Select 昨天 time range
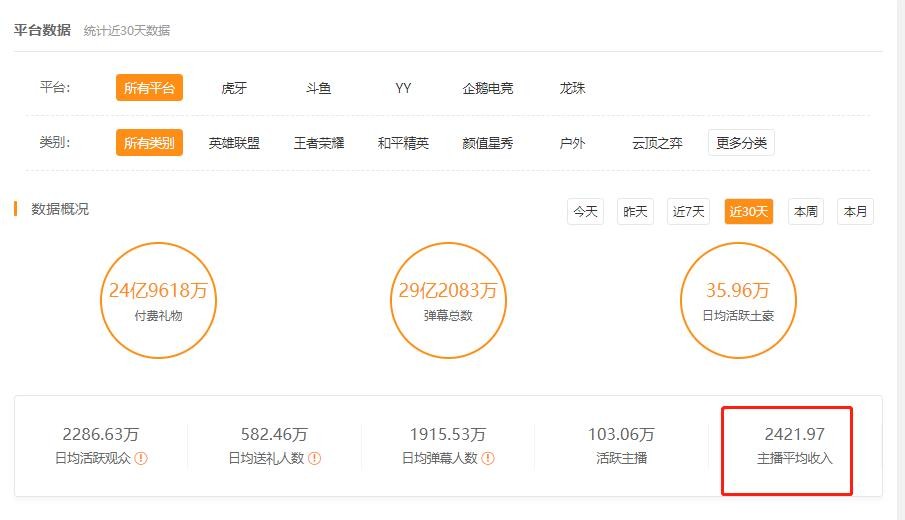Viewport: 905px width, 520px height. coord(635,212)
